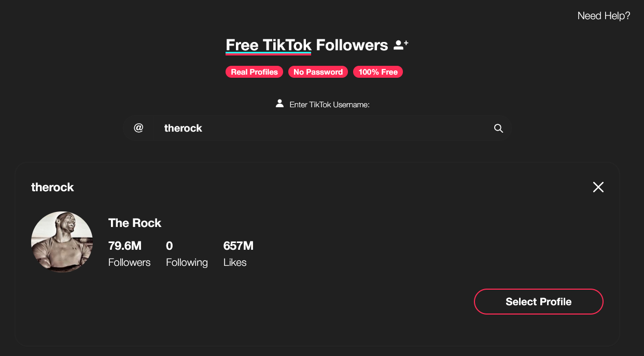This screenshot has height=356, width=644.
Task: Click the Followers label under 79.6M
Action: click(x=129, y=262)
